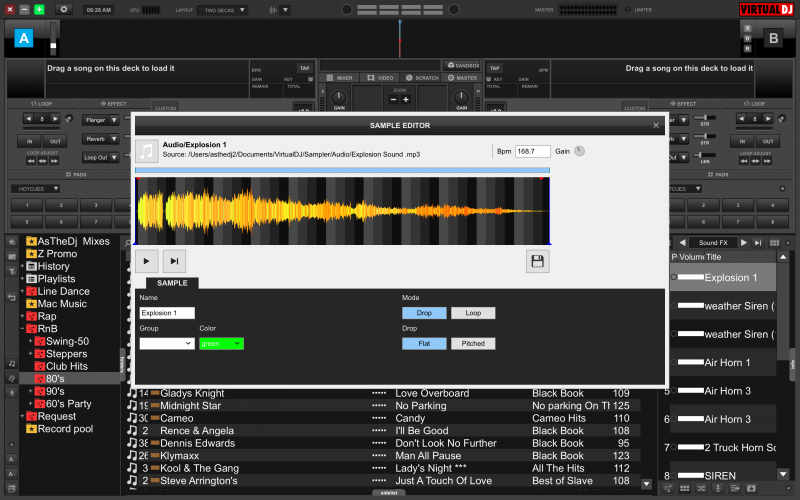Select Explosion 1 in sampler list
The width and height of the screenshot is (800, 500).
(x=723, y=278)
